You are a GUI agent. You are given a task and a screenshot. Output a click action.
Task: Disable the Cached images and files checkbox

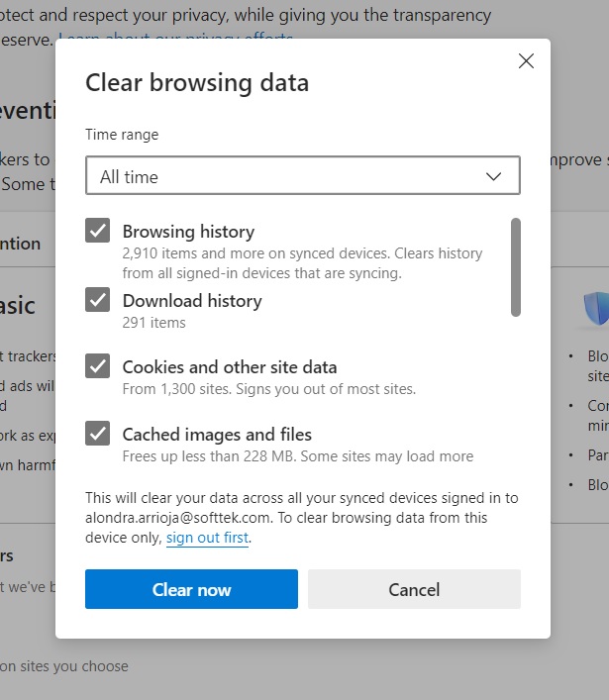[97, 434]
